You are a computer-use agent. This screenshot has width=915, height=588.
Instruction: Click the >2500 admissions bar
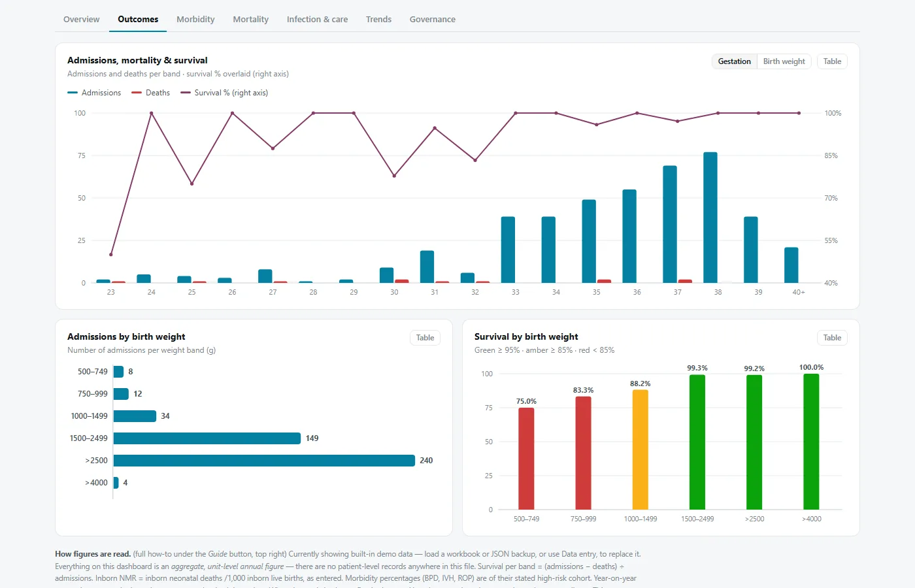point(264,461)
